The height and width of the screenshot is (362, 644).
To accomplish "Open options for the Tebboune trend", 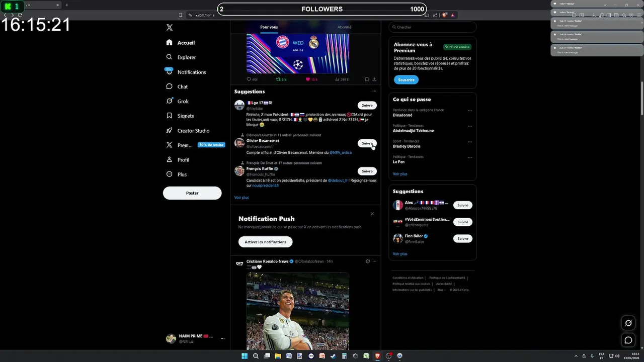I will click(470, 126).
